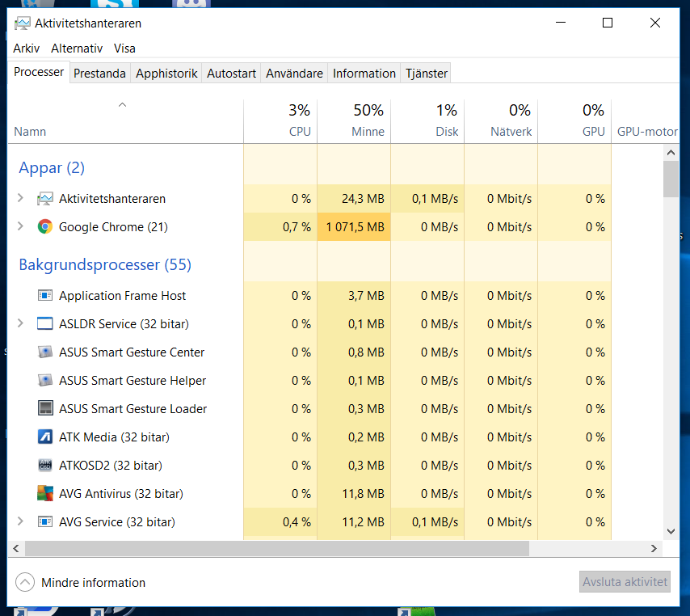Click the horizontal scrollbar thumb

[277, 548]
